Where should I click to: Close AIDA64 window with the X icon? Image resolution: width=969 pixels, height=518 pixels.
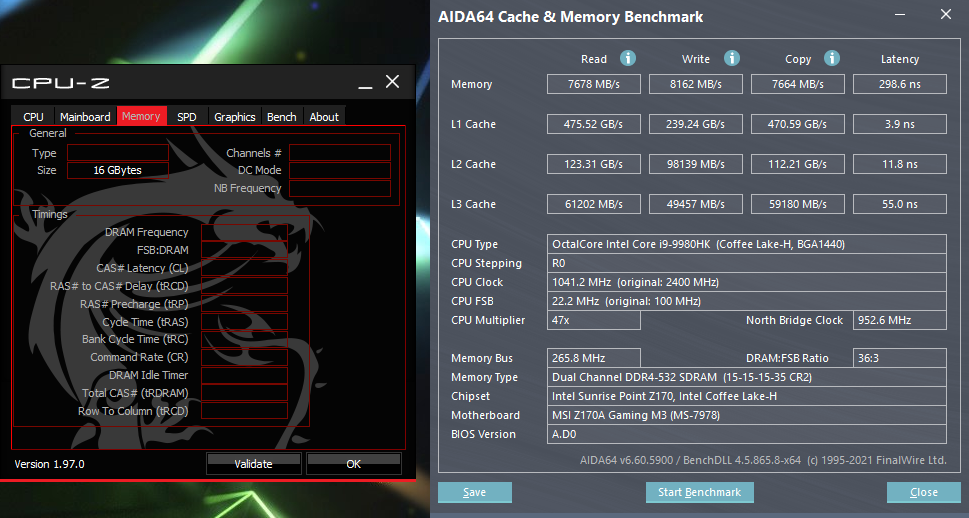click(946, 14)
